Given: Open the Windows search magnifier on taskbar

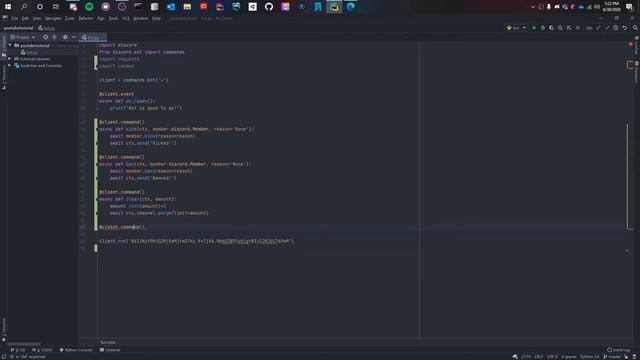Looking at the screenshot, I should click(x=24, y=7).
